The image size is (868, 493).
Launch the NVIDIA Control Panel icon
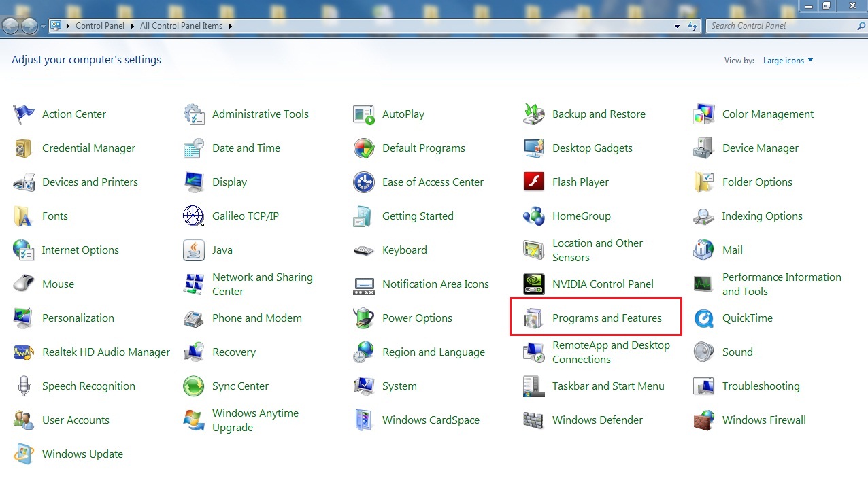pyautogui.click(x=534, y=284)
